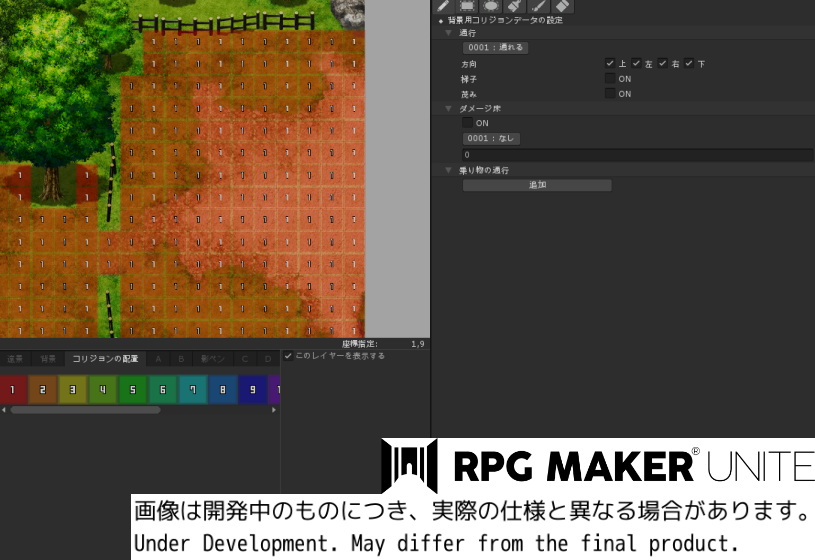Pick the lime-green collision swatch 4
This screenshot has width=815, height=560.
(x=103, y=389)
